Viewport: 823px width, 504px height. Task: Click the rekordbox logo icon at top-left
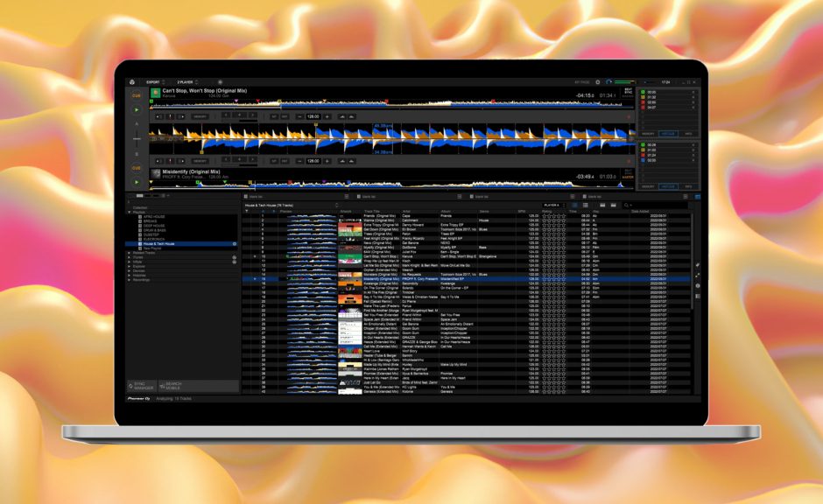132,82
